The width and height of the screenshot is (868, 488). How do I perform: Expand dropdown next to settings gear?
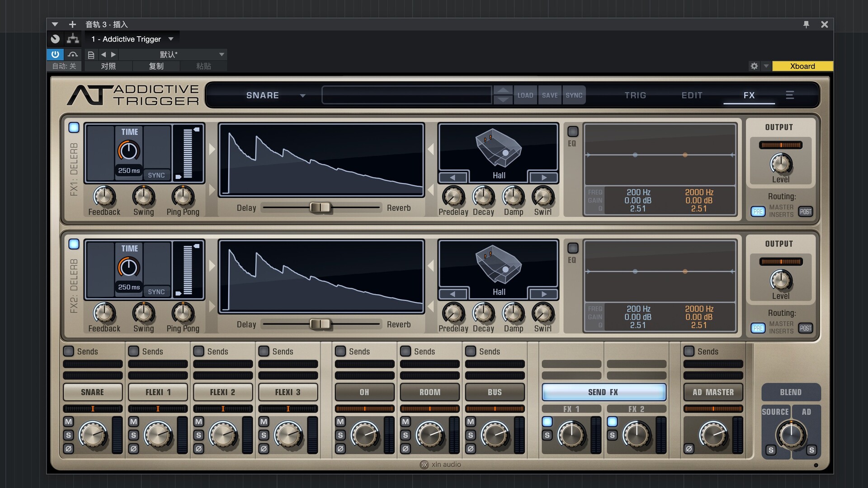[766, 66]
